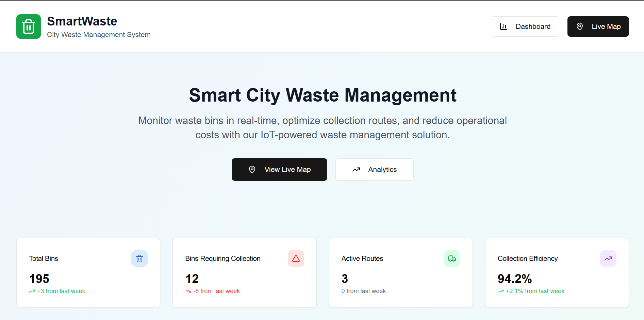
Task: Click the green SmartWaste trash bin logo
Action: point(29,26)
